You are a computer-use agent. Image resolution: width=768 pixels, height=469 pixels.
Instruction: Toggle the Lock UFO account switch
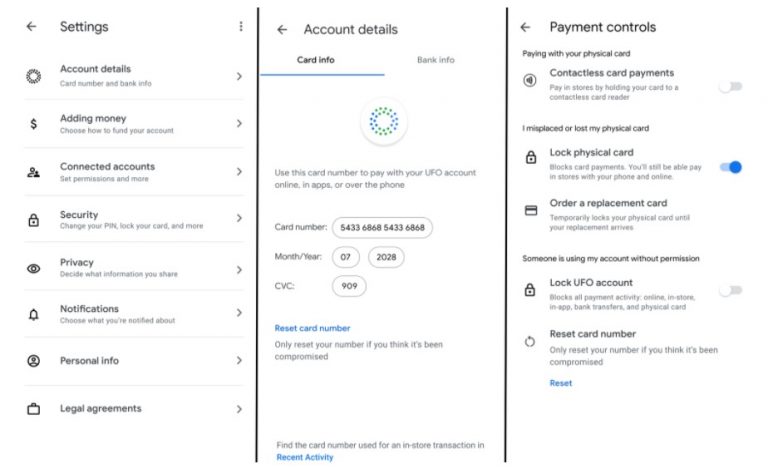[730, 290]
